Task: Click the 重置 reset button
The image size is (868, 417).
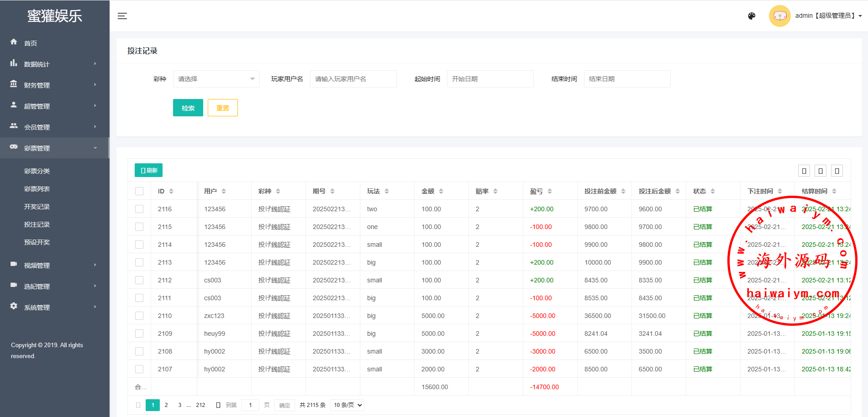Action: tap(222, 108)
